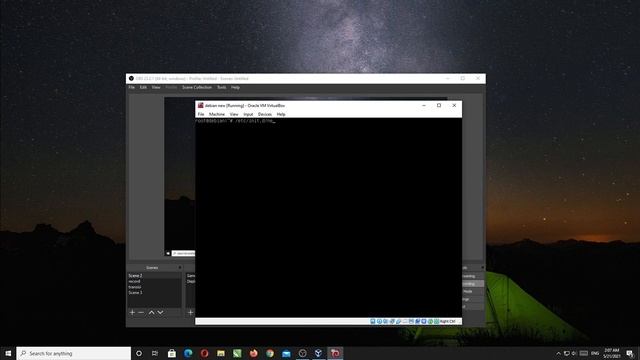
Task: Open the Tools menu in OBS
Action: pyautogui.click(x=222, y=87)
